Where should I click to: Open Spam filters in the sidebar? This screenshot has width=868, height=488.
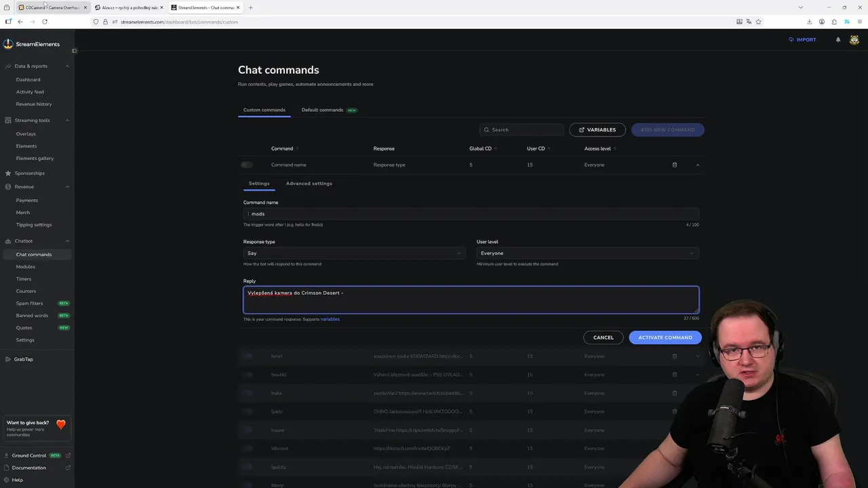point(29,303)
